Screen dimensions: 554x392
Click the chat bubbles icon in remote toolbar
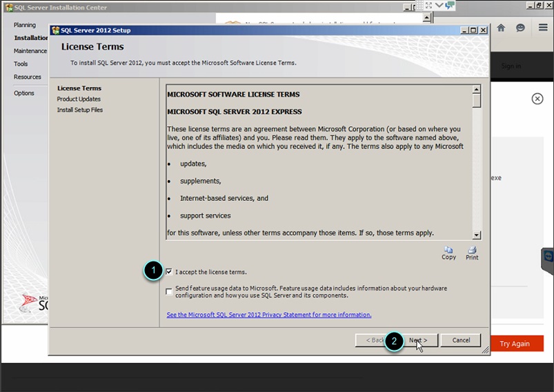(x=450, y=6)
